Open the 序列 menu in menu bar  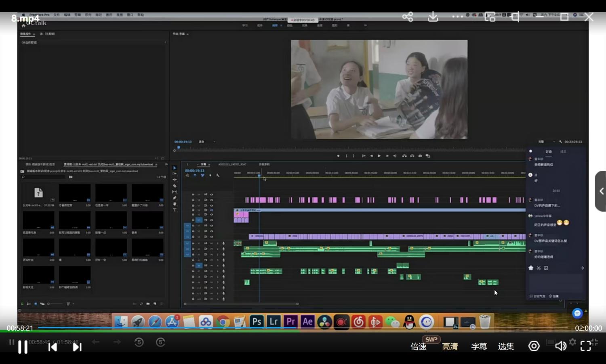[88, 15]
